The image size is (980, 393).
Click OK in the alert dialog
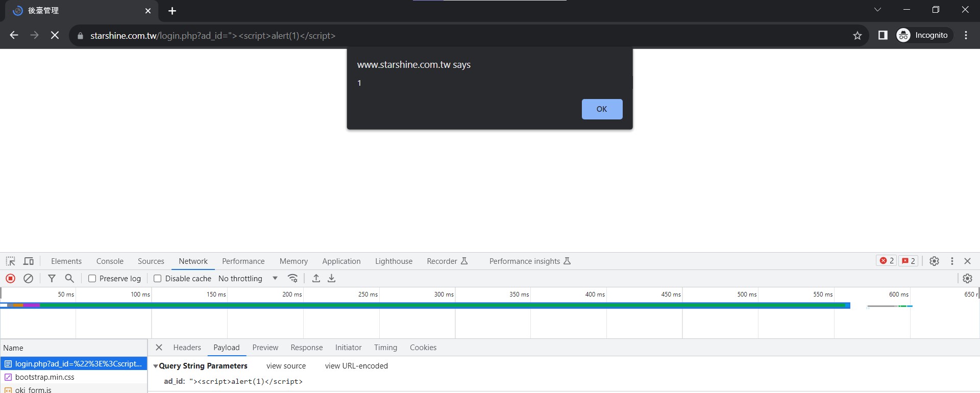[602, 109]
